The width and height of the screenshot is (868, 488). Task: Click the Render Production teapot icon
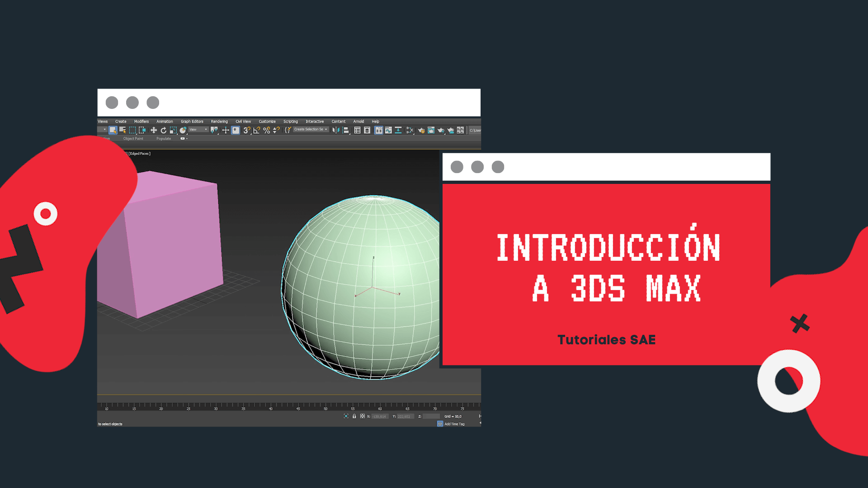tap(441, 130)
